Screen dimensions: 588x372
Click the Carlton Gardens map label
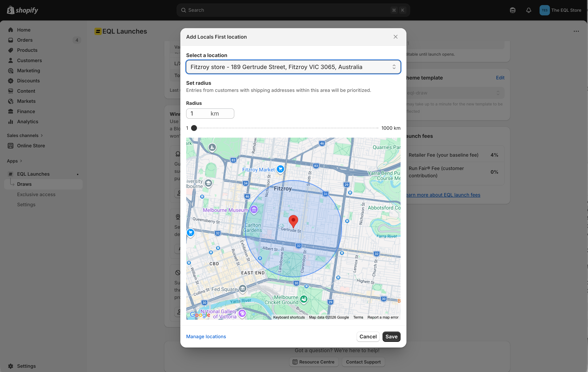253,228
